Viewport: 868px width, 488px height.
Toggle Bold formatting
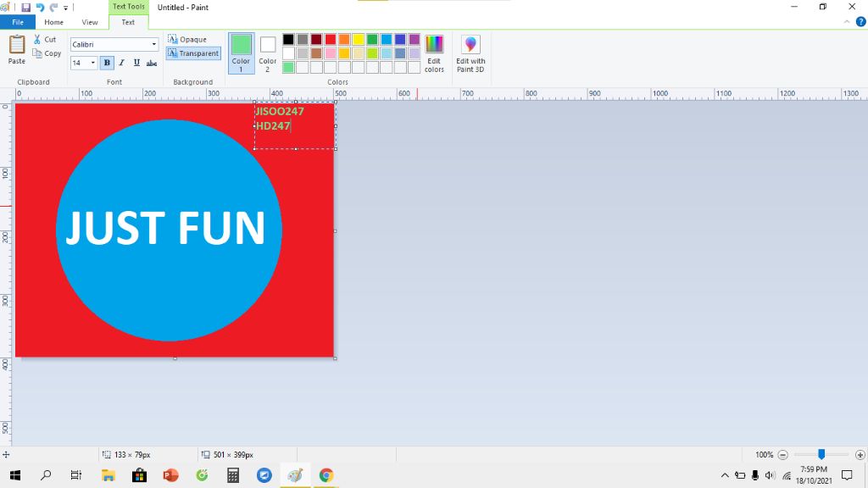pyautogui.click(x=107, y=63)
